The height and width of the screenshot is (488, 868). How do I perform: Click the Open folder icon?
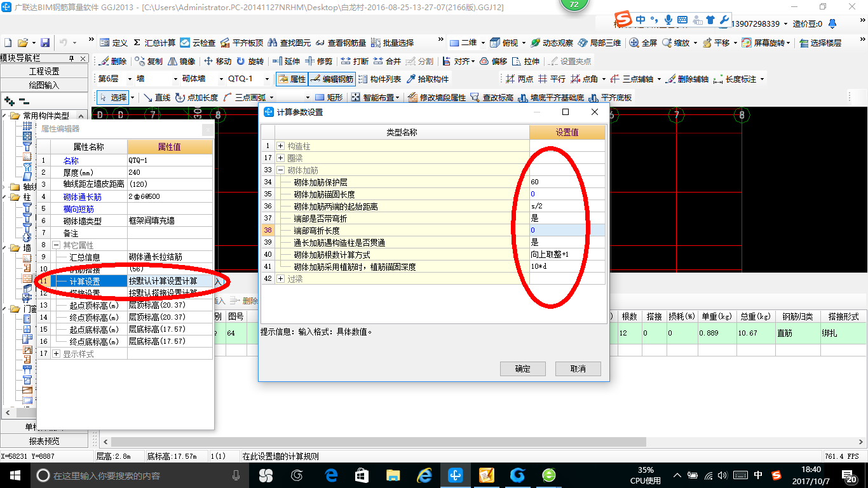(x=23, y=43)
